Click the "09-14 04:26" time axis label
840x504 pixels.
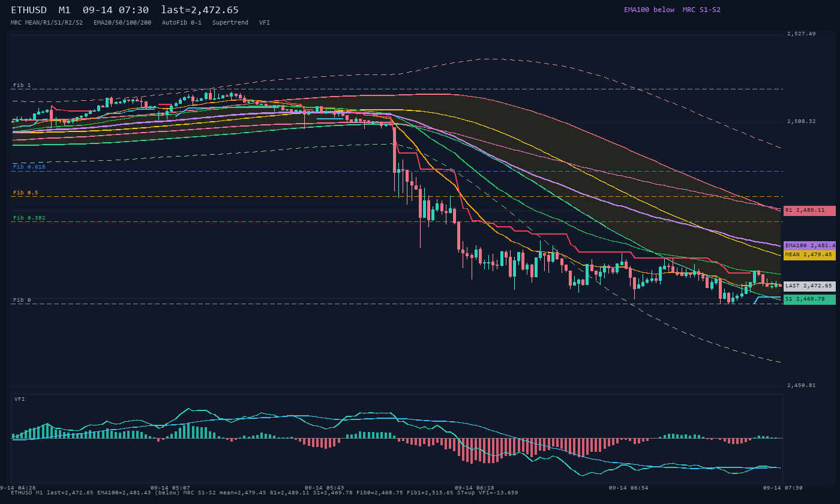(x=18, y=488)
